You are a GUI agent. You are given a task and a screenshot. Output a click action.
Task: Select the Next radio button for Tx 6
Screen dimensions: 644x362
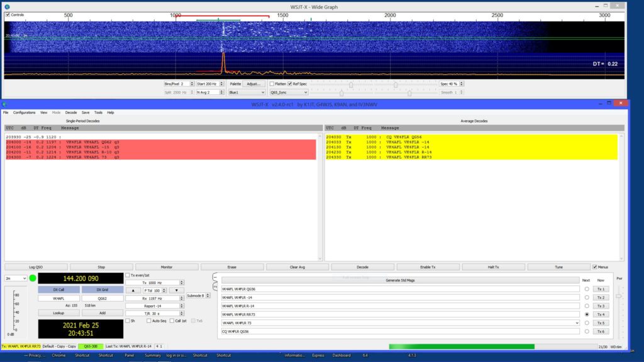(587, 331)
